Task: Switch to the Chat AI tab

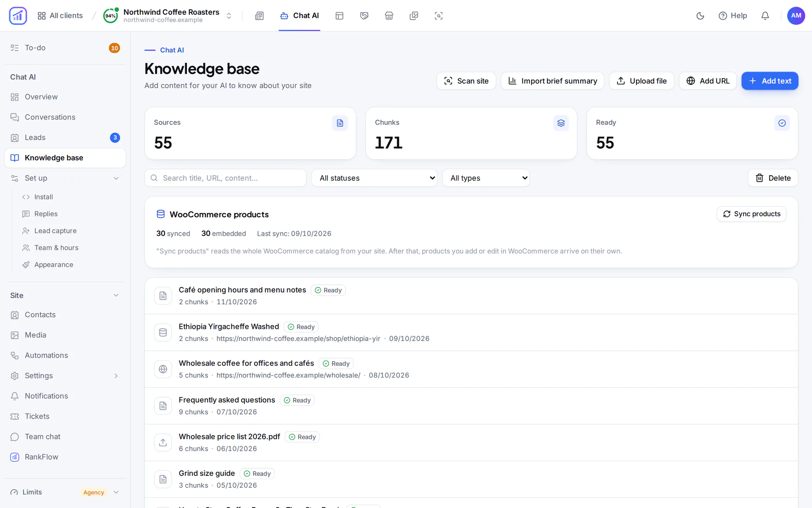Action: click(299, 16)
